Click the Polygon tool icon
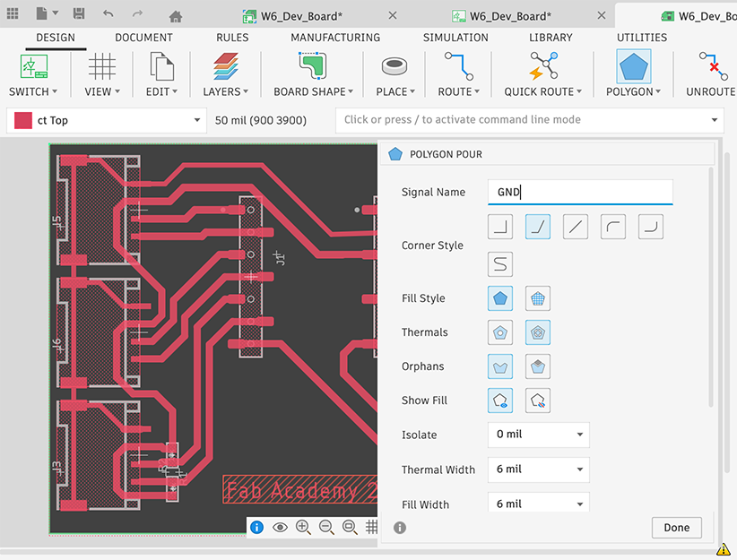737x560 pixels. click(634, 66)
